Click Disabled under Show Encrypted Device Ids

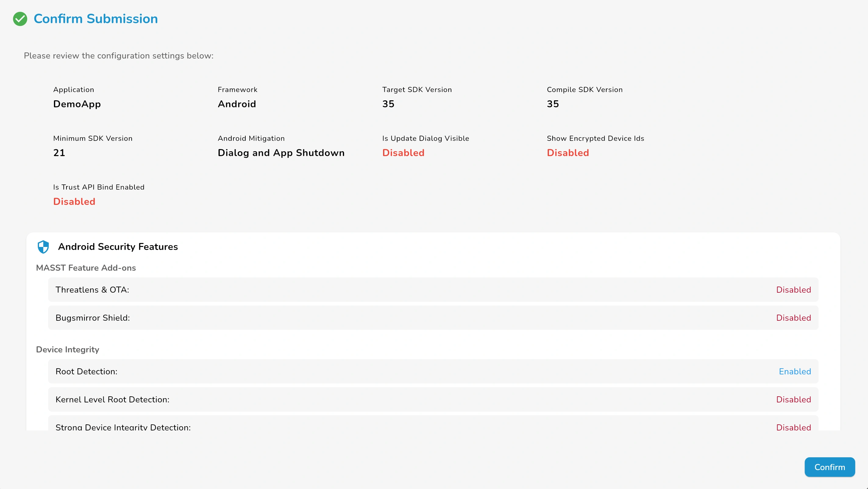568,153
